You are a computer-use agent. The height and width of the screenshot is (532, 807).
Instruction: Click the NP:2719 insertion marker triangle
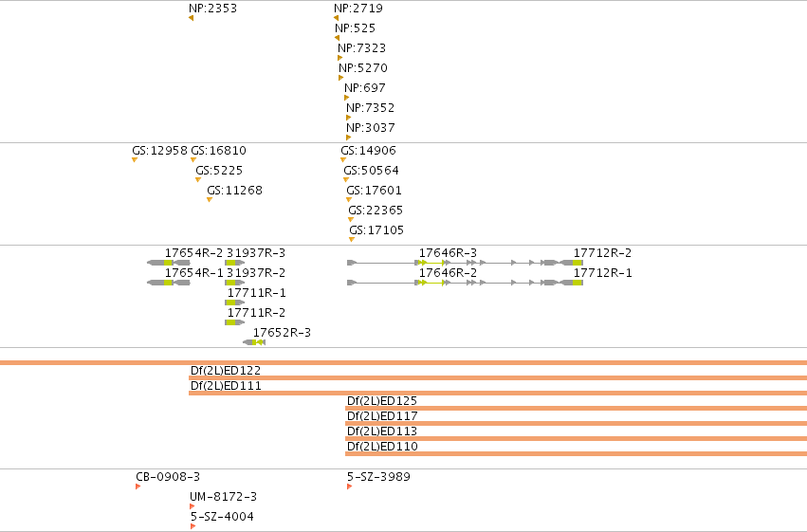(x=336, y=18)
